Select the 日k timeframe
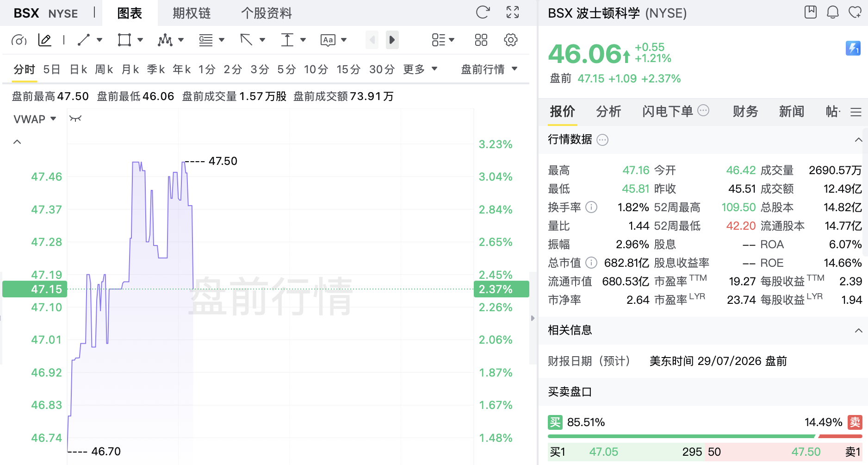This screenshot has height=465, width=868. (x=78, y=69)
